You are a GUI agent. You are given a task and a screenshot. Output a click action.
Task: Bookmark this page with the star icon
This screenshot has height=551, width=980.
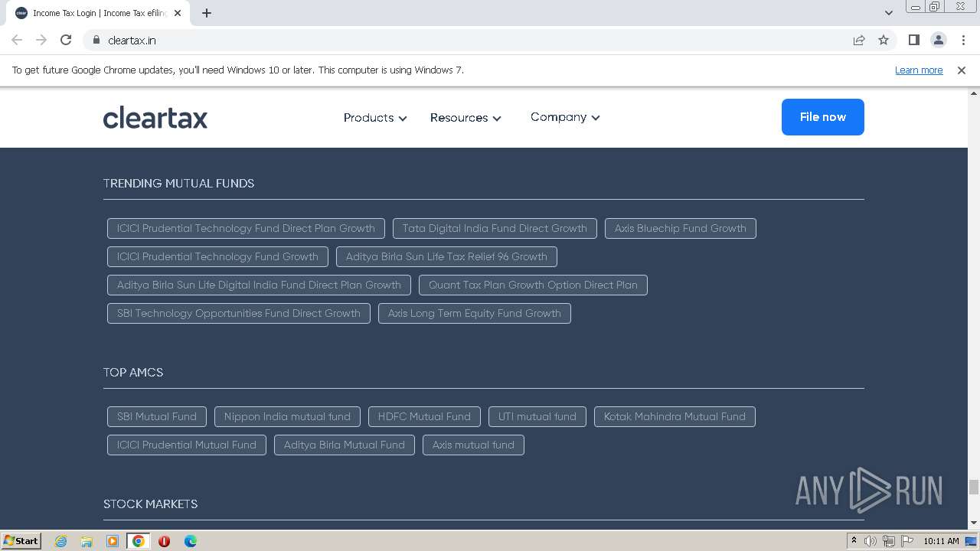click(884, 40)
